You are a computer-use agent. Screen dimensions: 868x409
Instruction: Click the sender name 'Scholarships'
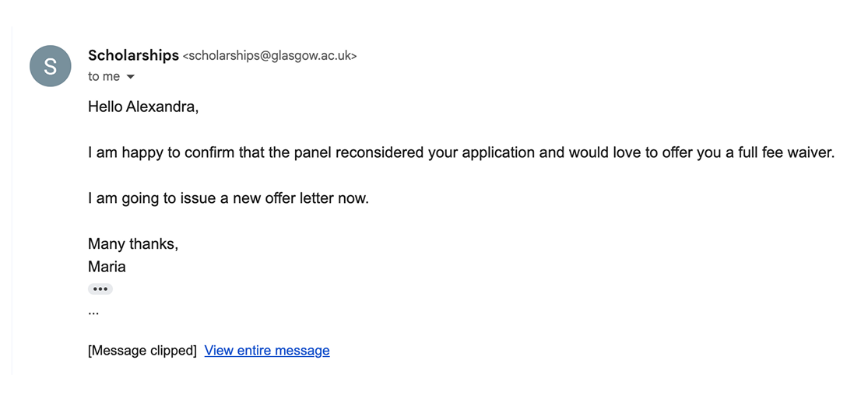point(133,55)
